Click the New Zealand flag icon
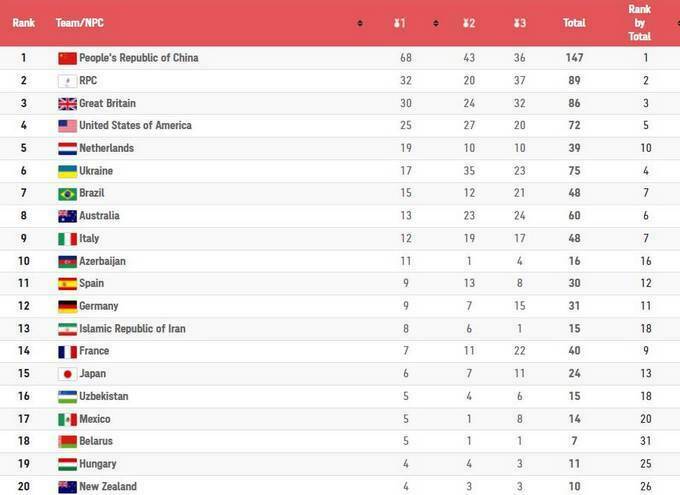Screen dimensions: 680x495 tap(67, 487)
